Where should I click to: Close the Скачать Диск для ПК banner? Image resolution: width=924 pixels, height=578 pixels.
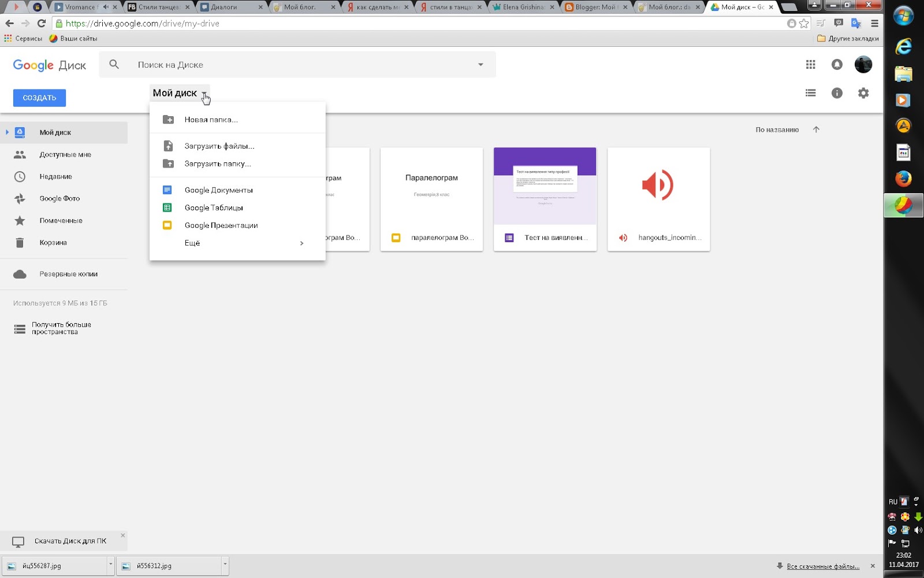(x=122, y=536)
